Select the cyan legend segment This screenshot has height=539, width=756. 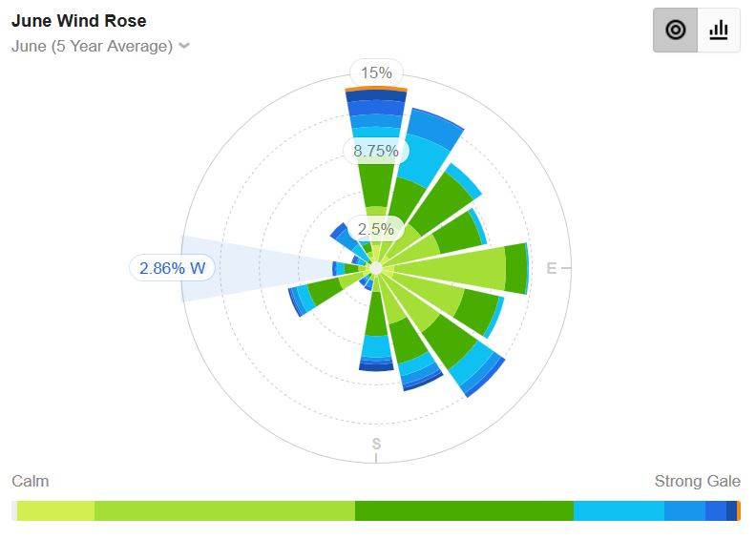(x=619, y=511)
